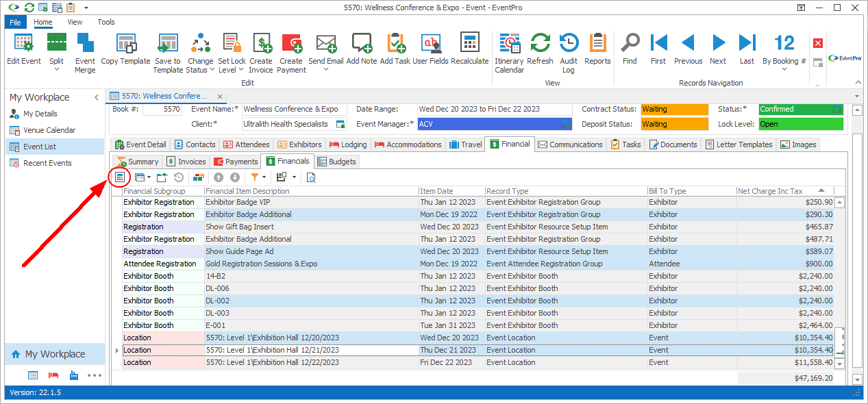Viewport: 868px width, 404px height.
Task: Click the refresh icon in quick access toolbar
Action: [x=29, y=8]
